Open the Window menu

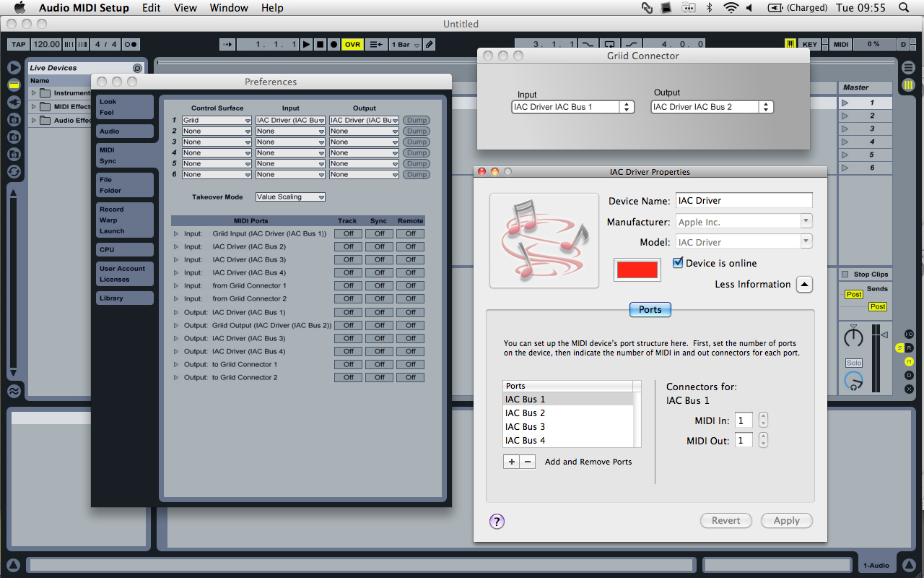pos(228,8)
